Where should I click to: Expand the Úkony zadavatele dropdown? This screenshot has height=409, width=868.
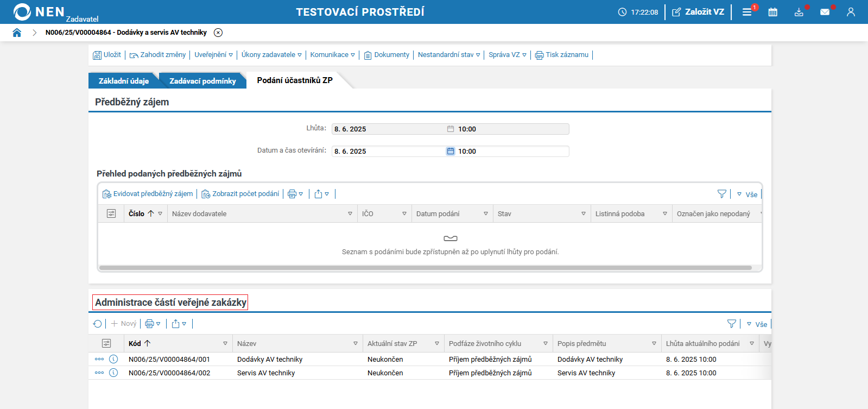tap(271, 55)
